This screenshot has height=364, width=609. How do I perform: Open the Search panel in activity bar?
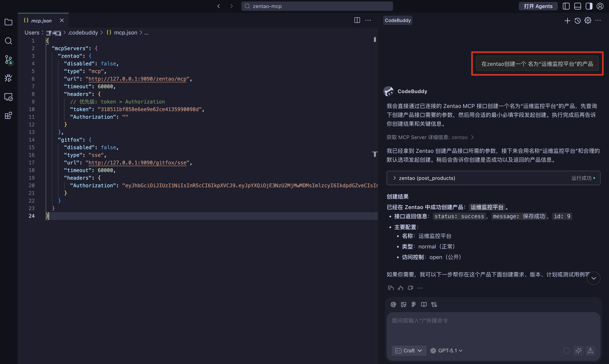[x=8, y=41]
